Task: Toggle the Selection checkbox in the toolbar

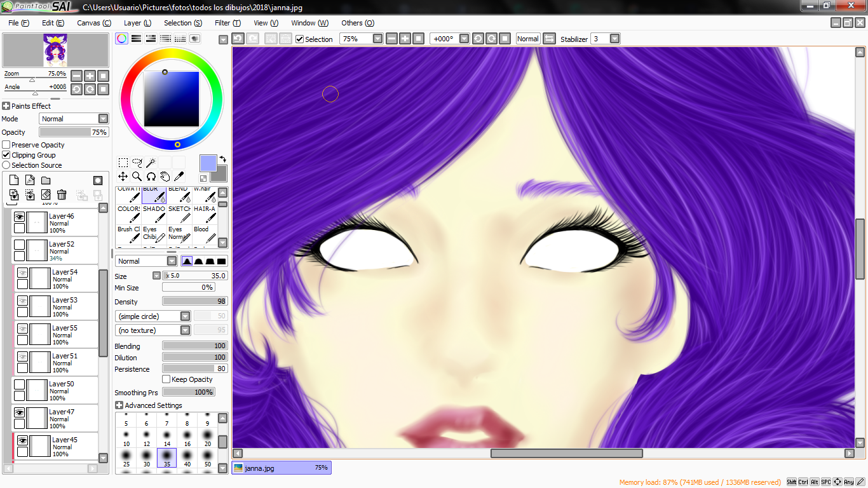Action: click(300, 39)
